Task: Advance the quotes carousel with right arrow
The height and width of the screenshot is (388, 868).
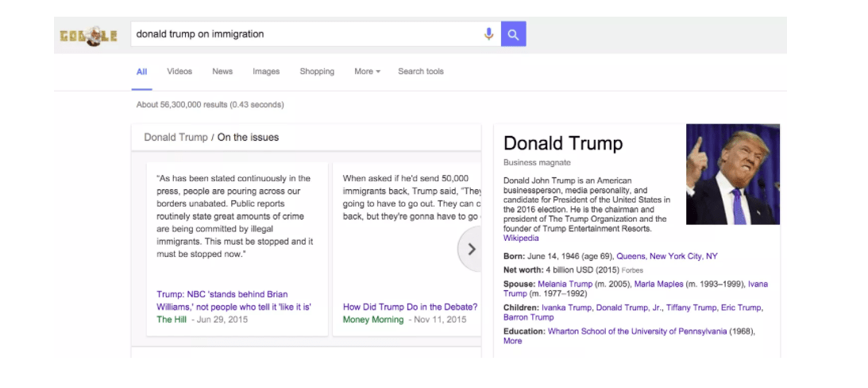Action: (x=471, y=249)
